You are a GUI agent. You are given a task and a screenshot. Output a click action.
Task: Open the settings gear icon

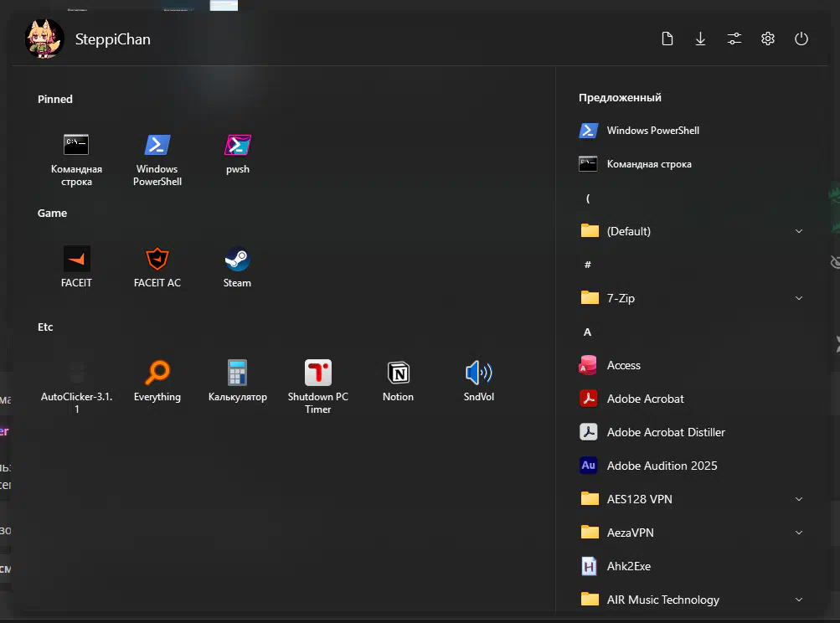coord(768,39)
